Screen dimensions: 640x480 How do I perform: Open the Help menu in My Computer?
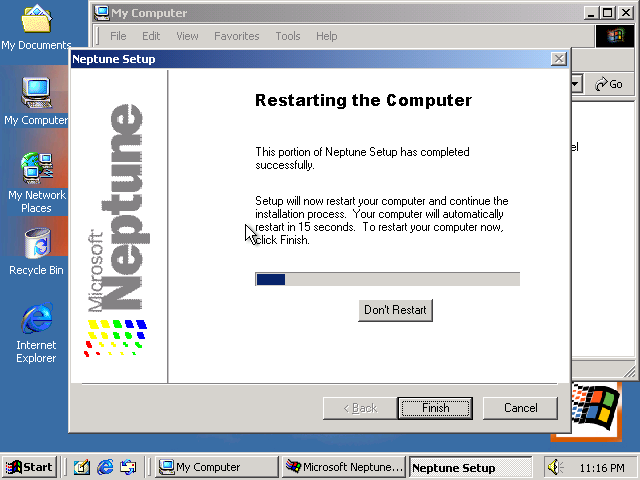pos(327,36)
